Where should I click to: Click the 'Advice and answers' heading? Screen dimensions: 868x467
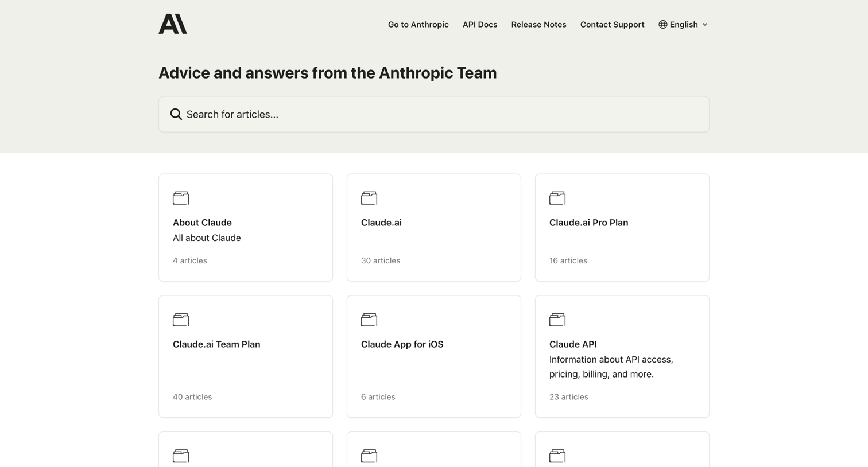(328, 73)
